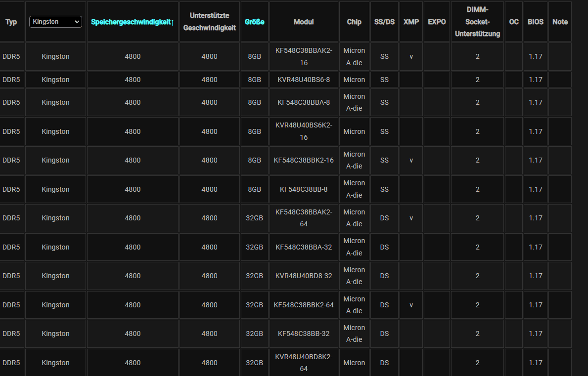Click Micron A-die cell in KF548C38BB-8 row
This screenshot has width=588, height=376.
[x=354, y=189]
